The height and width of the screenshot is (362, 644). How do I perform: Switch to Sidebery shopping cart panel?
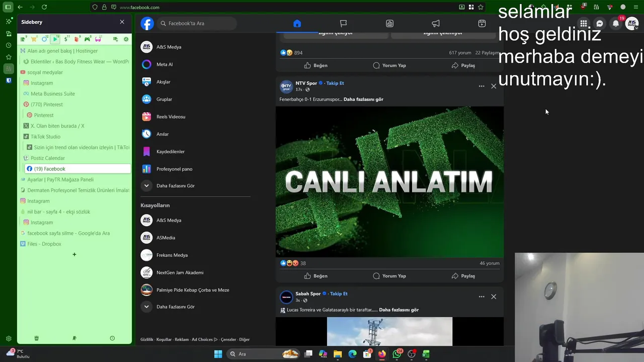coord(34,39)
